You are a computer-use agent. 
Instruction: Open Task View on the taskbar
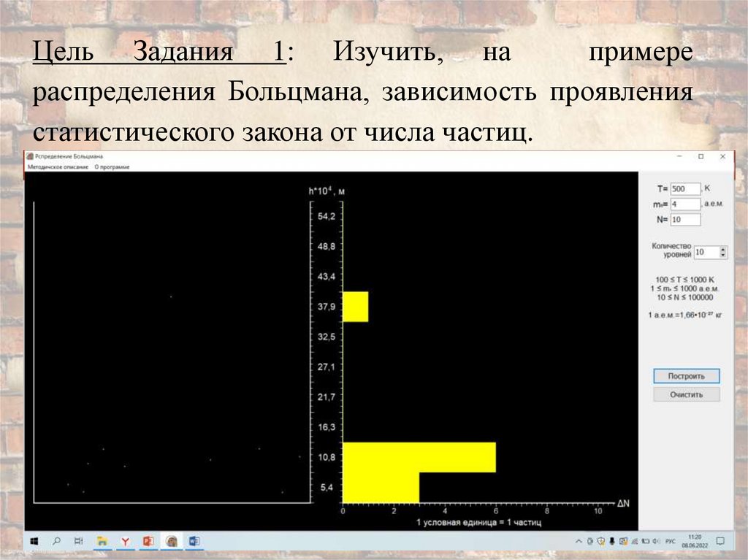79,541
